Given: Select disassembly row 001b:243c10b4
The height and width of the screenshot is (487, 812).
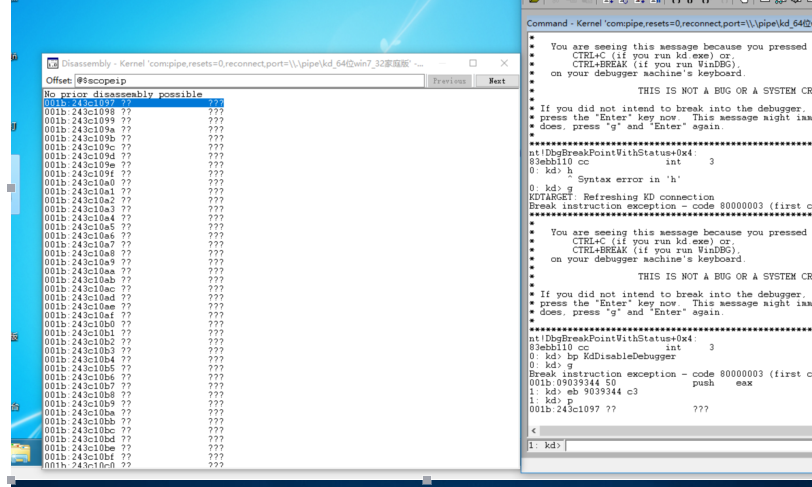Looking at the screenshot, I should (x=134, y=360).
